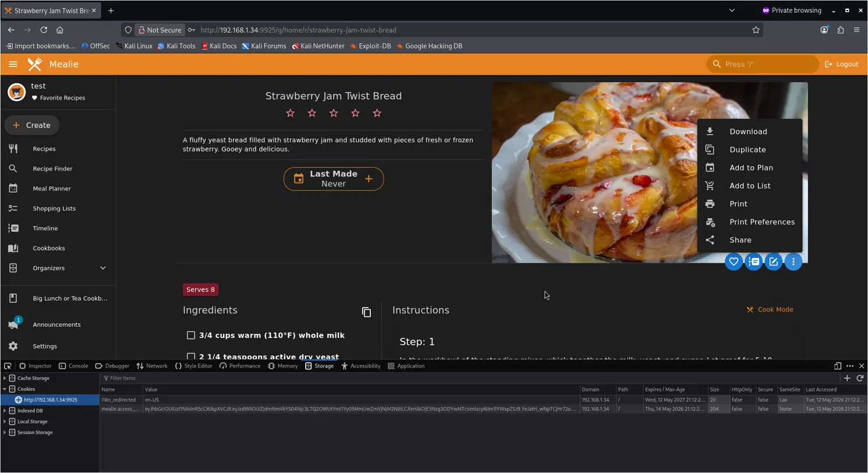This screenshot has width=868, height=473.
Task: Click the three-dot more options button
Action: point(793,262)
